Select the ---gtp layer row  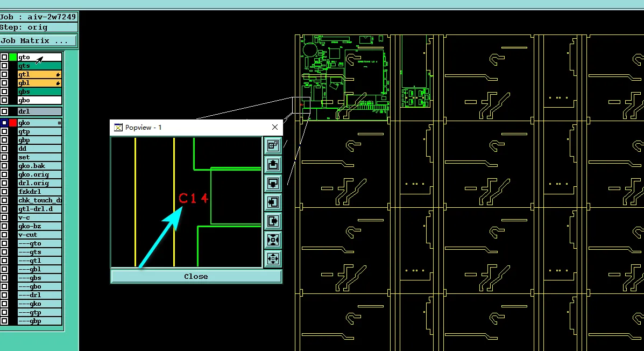[x=39, y=312]
